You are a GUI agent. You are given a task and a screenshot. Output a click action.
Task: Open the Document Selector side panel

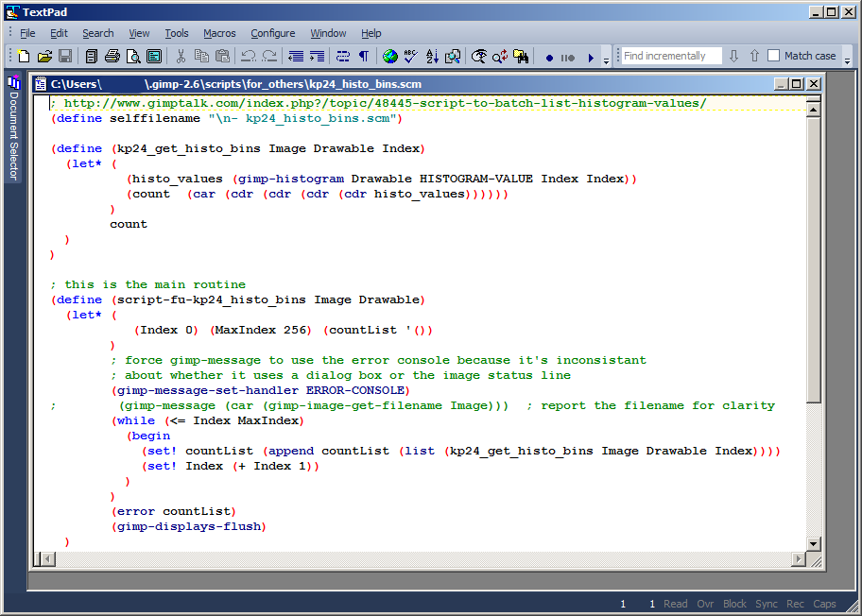(13, 128)
